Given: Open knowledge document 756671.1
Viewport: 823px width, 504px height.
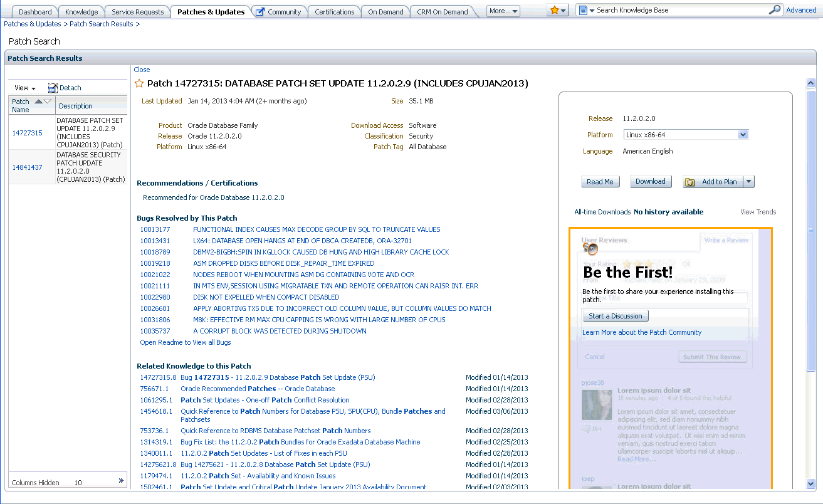Looking at the screenshot, I should pyautogui.click(x=154, y=389).
